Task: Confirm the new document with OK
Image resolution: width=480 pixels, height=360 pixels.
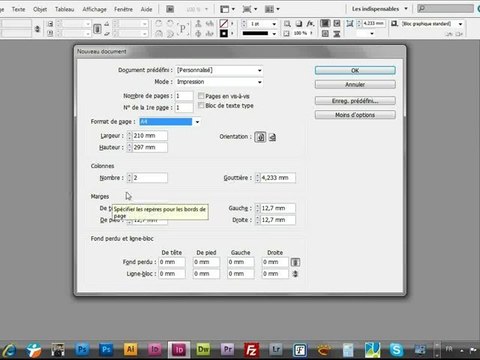Action: pyautogui.click(x=355, y=70)
